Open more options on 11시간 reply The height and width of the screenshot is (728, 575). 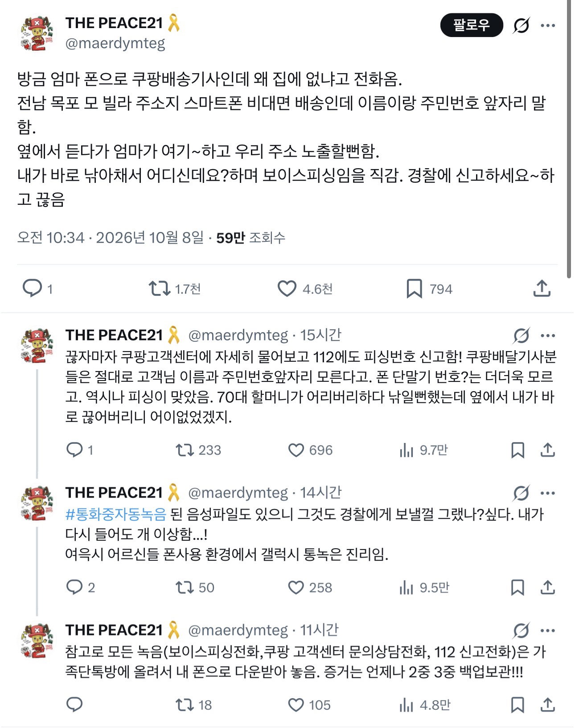pyautogui.click(x=548, y=630)
